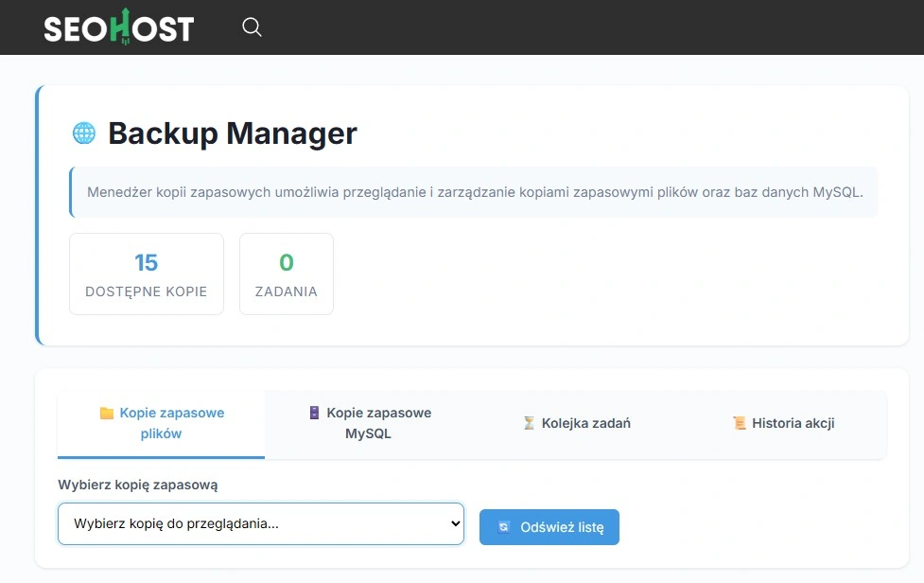
Task: Open the Wybierz kopię do przeglądania dropdown
Action: click(x=260, y=523)
